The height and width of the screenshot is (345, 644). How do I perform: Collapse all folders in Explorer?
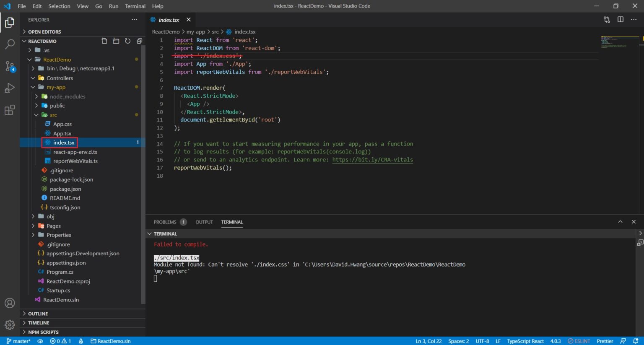point(139,41)
